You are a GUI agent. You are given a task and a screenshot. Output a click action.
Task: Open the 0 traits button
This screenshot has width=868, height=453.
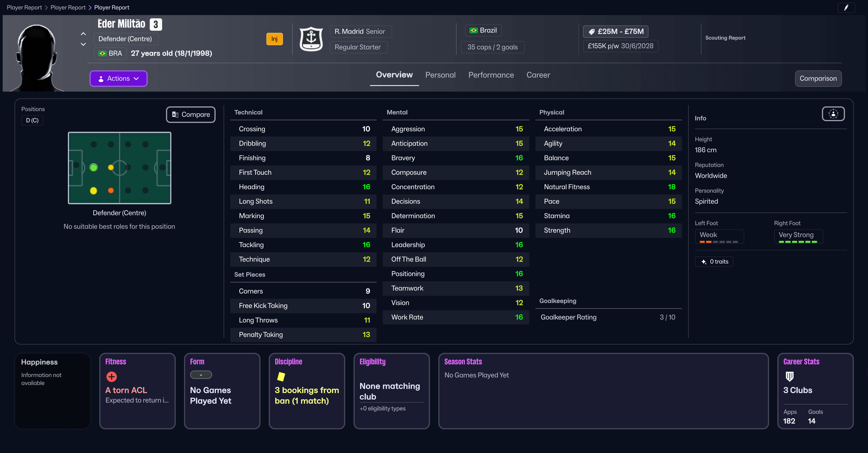click(714, 261)
